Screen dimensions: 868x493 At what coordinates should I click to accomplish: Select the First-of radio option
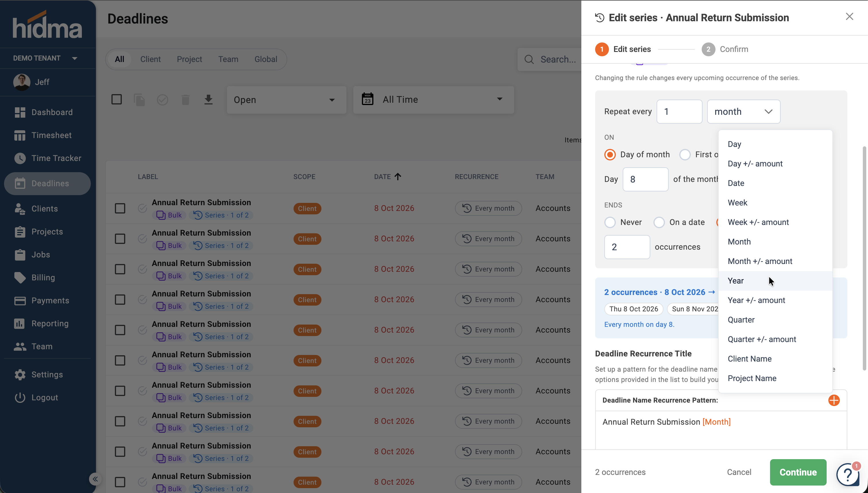685,155
